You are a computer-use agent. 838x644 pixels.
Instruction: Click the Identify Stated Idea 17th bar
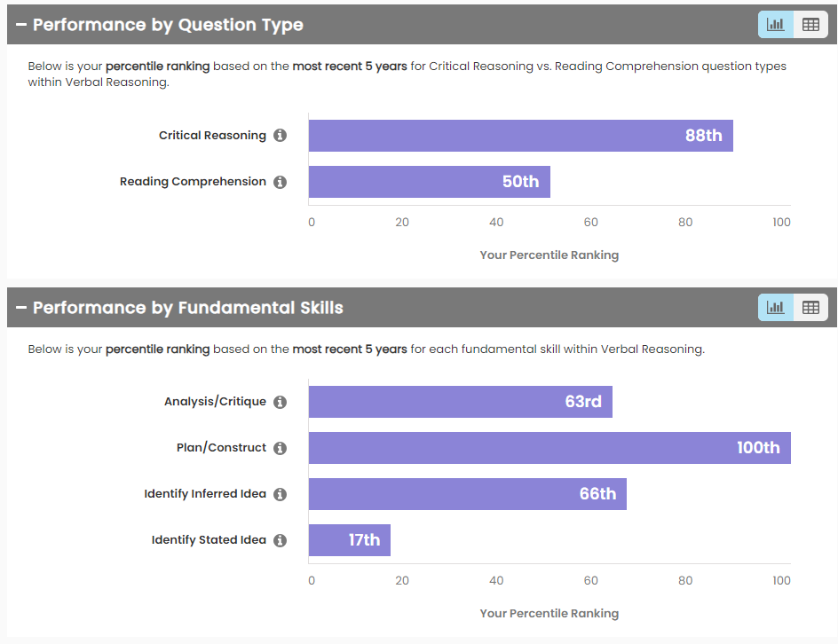click(349, 540)
